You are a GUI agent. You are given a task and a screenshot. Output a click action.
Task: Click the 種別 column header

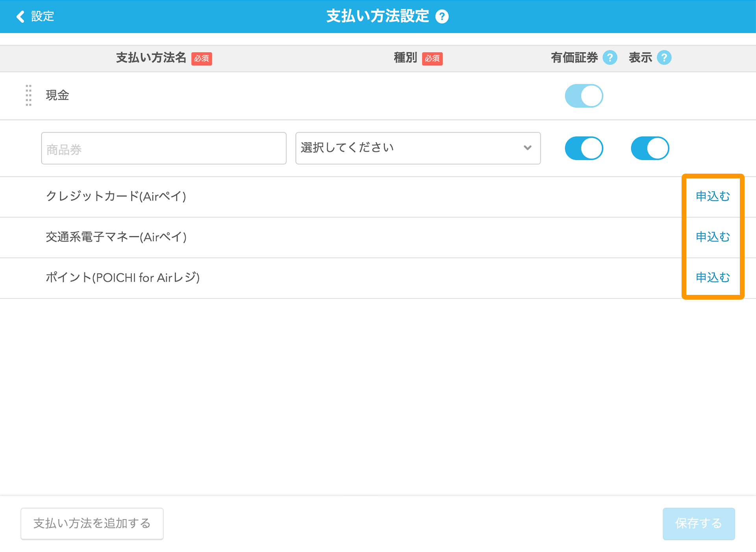(405, 58)
